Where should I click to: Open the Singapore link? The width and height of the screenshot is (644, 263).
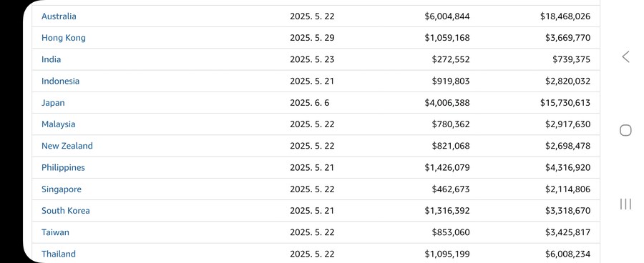click(62, 189)
